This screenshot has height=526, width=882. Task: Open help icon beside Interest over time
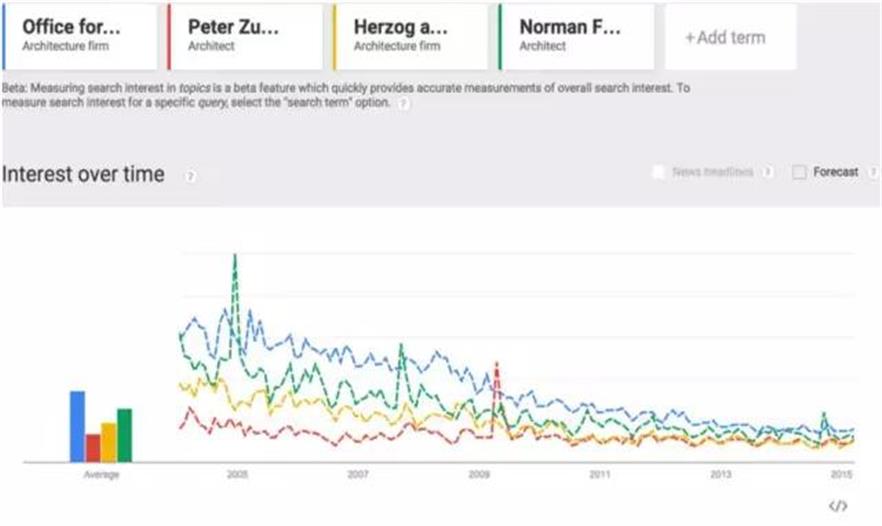[190, 176]
